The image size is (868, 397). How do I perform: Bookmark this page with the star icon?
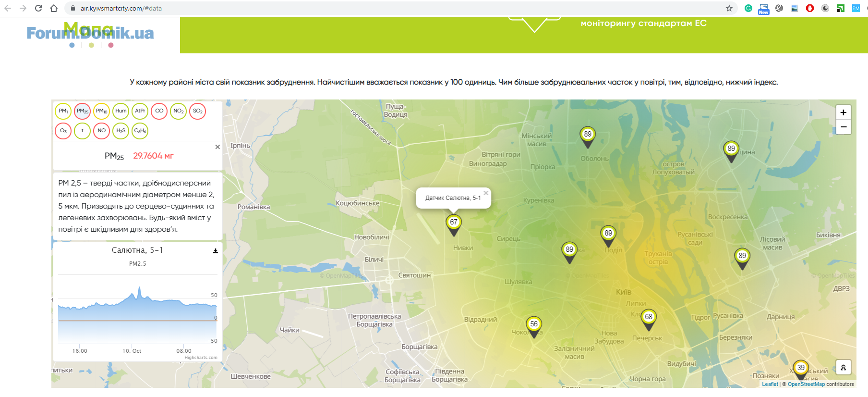click(x=729, y=8)
